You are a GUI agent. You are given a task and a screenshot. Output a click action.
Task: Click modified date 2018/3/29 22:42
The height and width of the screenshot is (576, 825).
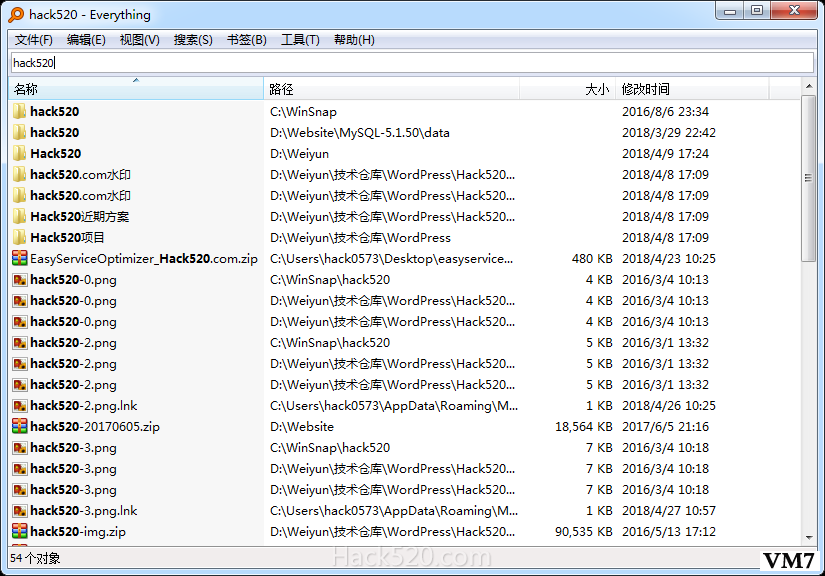669,133
